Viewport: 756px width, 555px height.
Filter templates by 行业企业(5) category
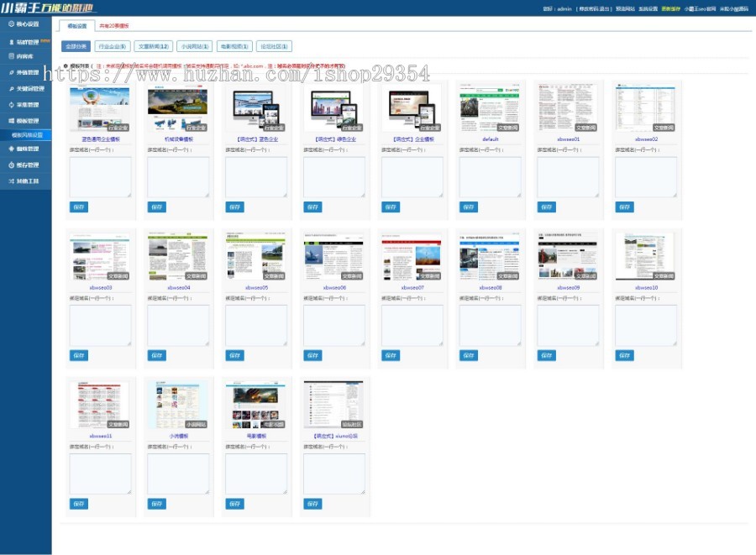(112, 47)
